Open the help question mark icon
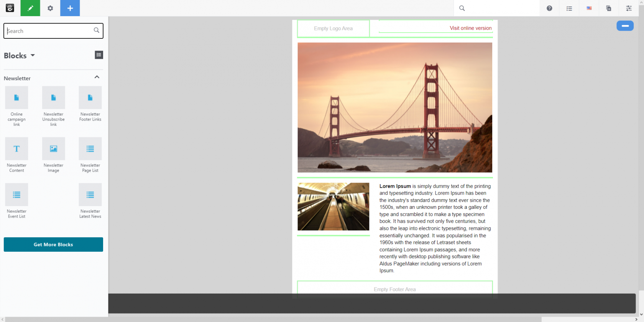The height and width of the screenshot is (322, 644). pyautogui.click(x=549, y=8)
